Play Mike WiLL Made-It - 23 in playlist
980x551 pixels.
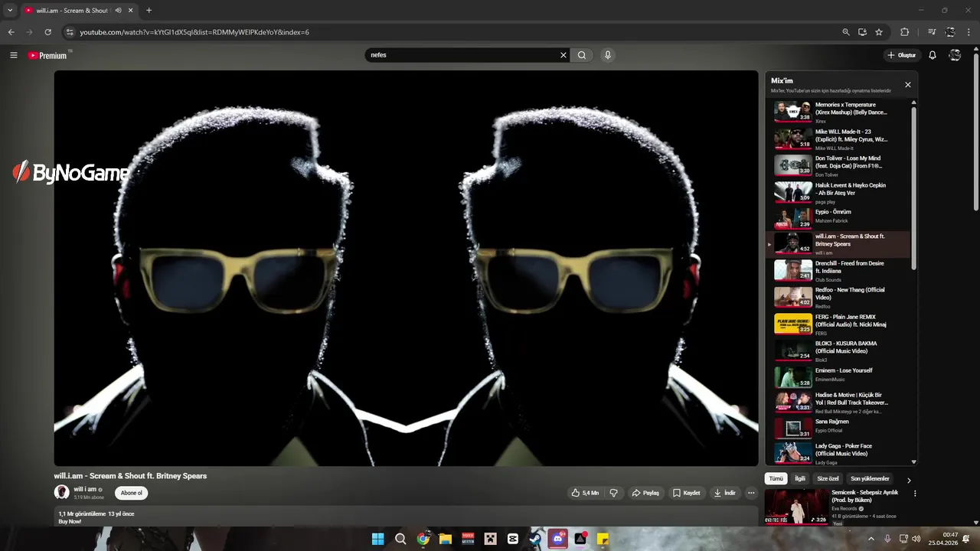pos(838,139)
